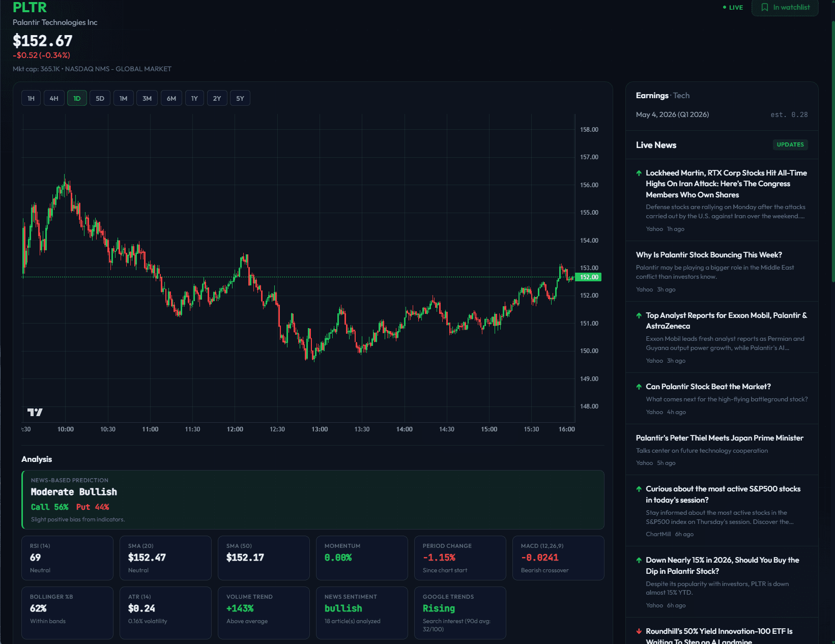Click the up arrow on the S&P500 active stocks story
Image resolution: width=835 pixels, height=644 pixels.
tap(638, 489)
